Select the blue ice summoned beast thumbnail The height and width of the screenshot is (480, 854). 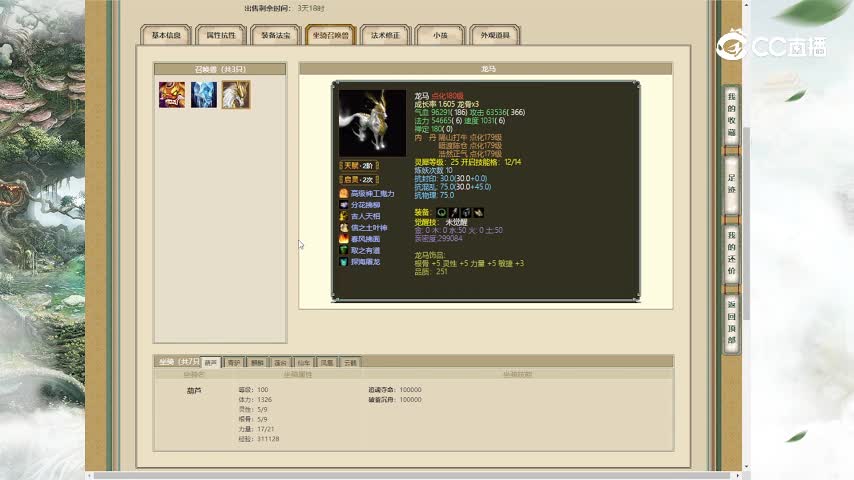[x=204, y=95]
